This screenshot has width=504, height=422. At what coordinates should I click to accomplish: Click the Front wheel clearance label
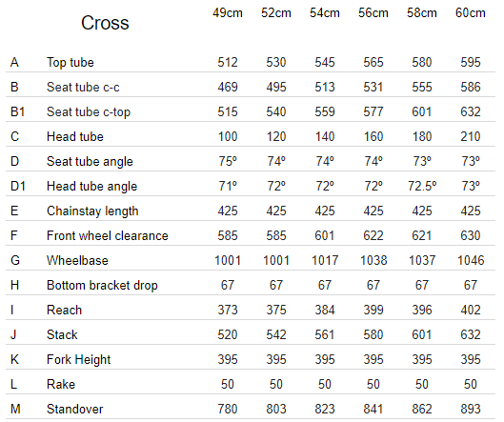click(x=108, y=235)
